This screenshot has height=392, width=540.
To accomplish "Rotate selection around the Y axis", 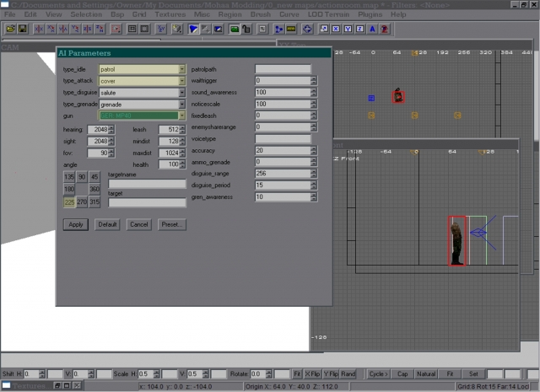I will tap(75, 29).
